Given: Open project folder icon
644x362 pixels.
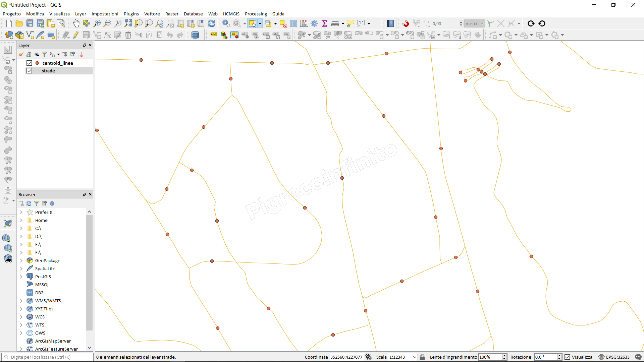Looking at the screenshot, I should [x=19, y=23].
